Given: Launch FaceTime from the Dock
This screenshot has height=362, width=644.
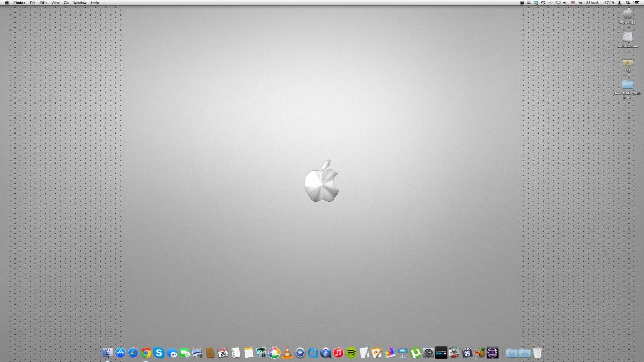Looking at the screenshot, I should [x=185, y=353].
